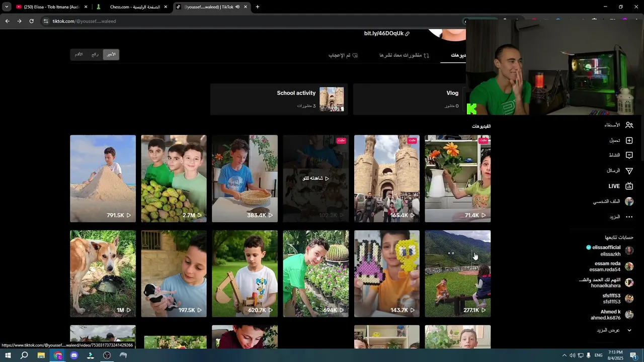Open Discord from the taskbar
The height and width of the screenshot is (362, 644).
click(x=74, y=355)
